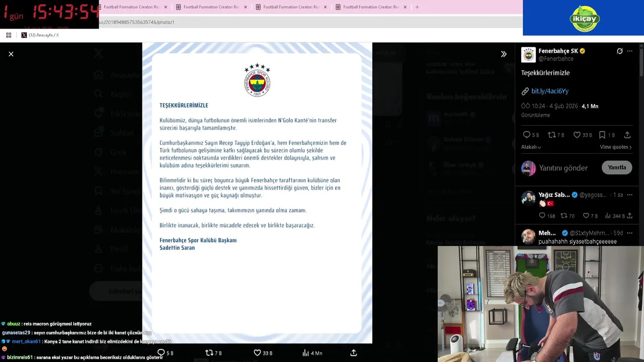Click the @Fenerbahce handle

click(556, 59)
